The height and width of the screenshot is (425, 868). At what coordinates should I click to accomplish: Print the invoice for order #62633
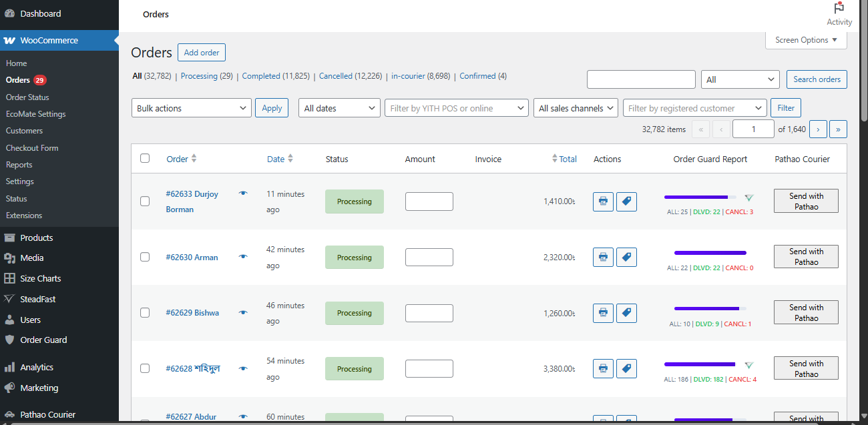click(x=603, y=201)
